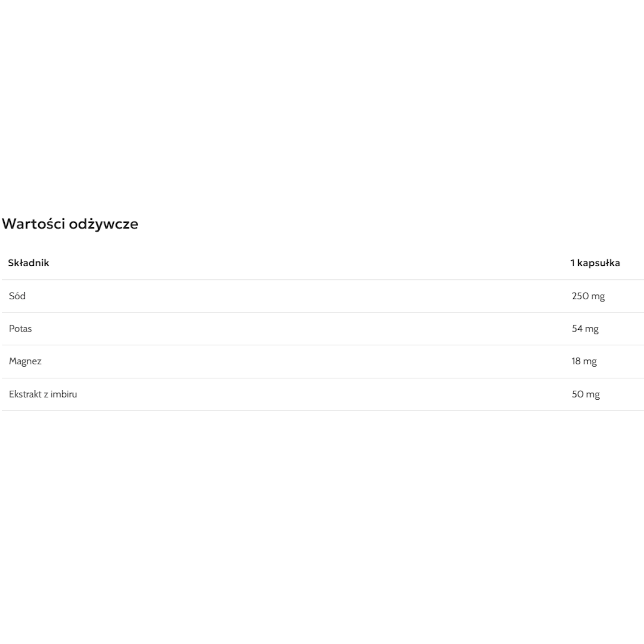644x644 pixels.
Task: Click the number 250 in the Sód row
Action: [x=580, y=296]
